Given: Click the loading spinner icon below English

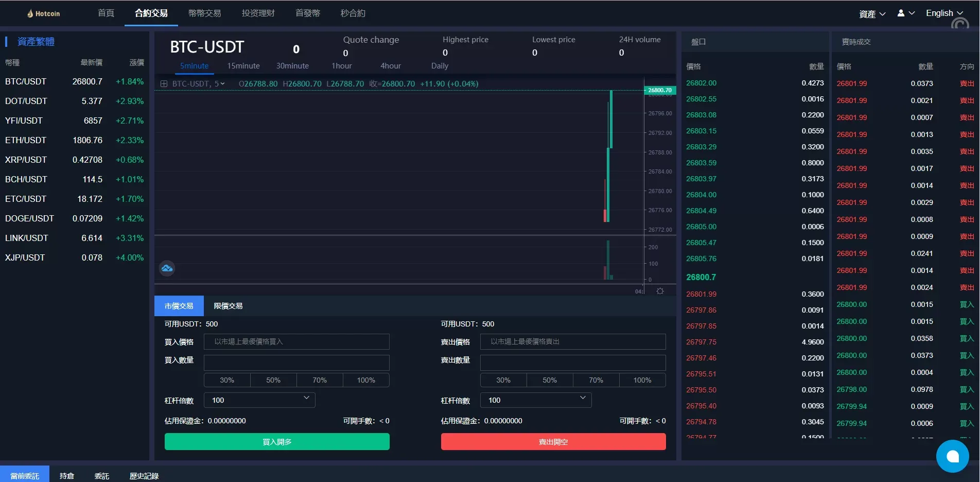Looking at the screenshot, I should 960,24.
